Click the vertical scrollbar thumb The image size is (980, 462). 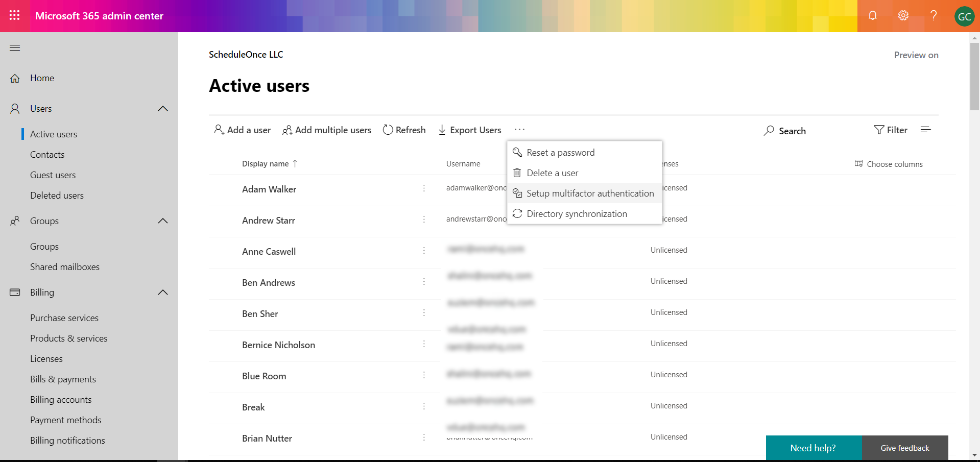click(x=975, y=77)
